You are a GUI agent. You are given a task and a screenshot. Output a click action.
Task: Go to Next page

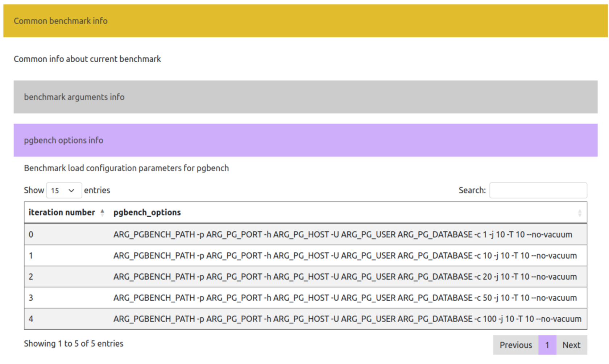click(571, 345)
